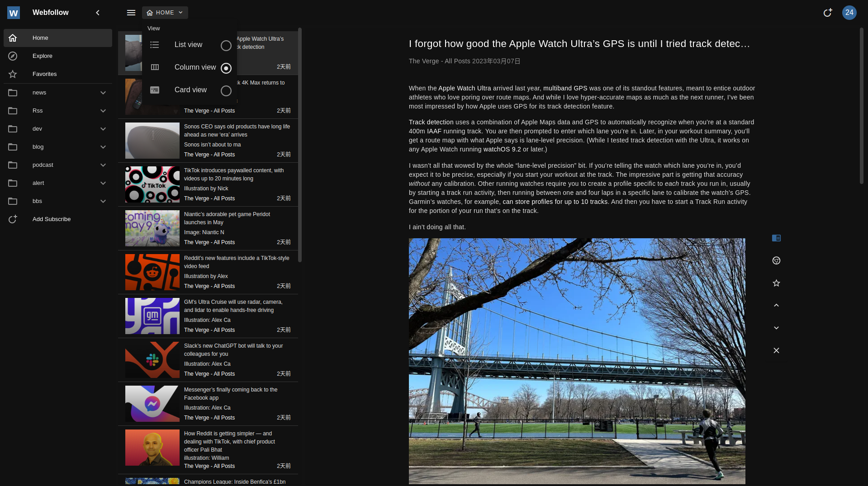Viewport: 868px width, 486px height.
Task: Expand the podcast folder chevron
Action: click(x=103, y=165)
